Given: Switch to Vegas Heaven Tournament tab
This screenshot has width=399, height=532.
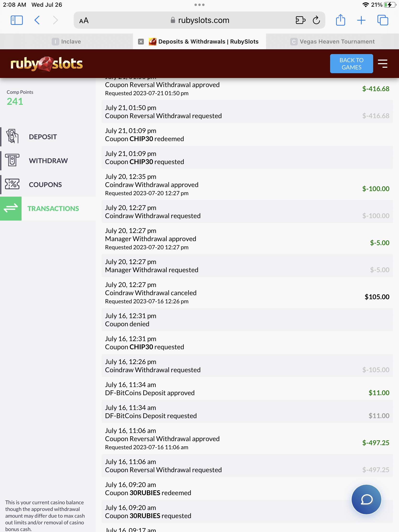Looking at the screenshot, I should click(x=332, y=42).
